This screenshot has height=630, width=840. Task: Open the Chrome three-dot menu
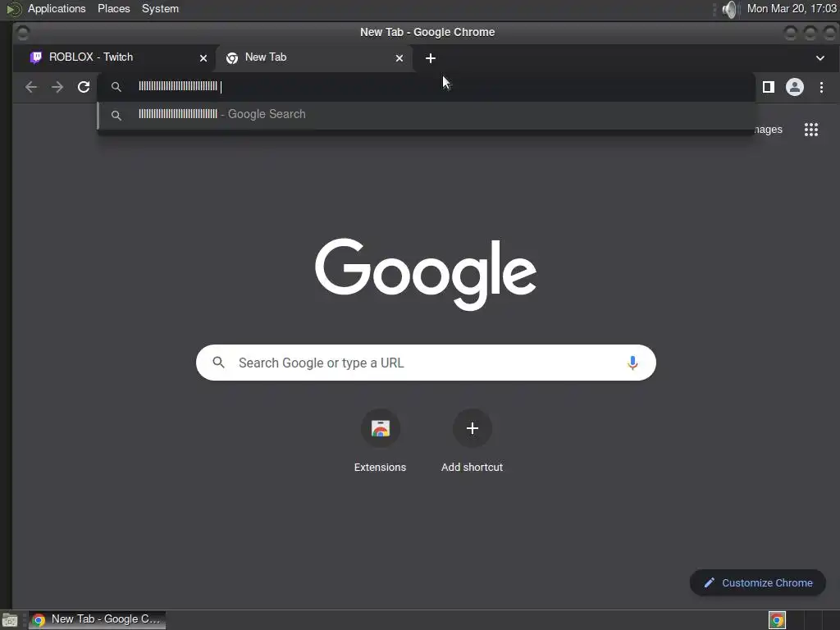pyautogui.click(x=821, y=87)
